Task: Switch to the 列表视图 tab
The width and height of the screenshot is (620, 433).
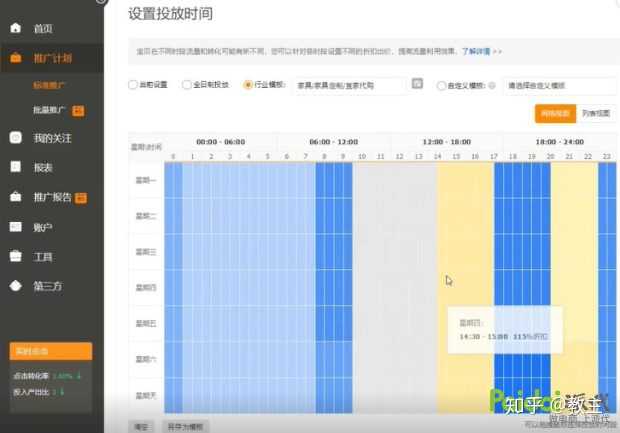Action: pyautogui.click(x=596, y=114)
